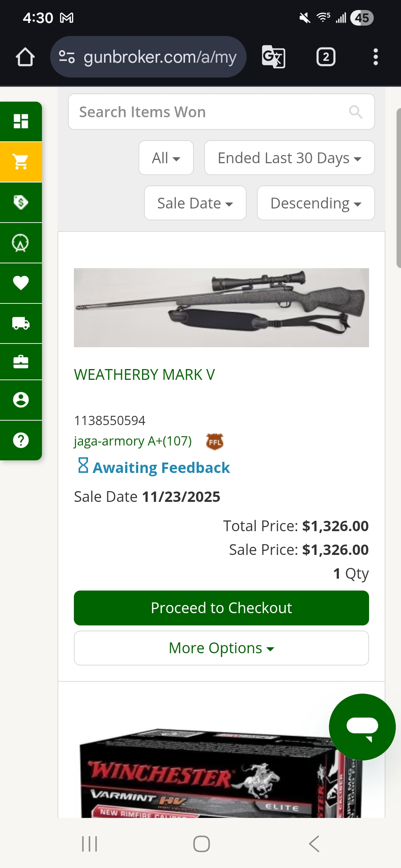The image size is (401, 868).
Task: Open the Weatherby rifle thumbnail image
Action: (221, 308)
